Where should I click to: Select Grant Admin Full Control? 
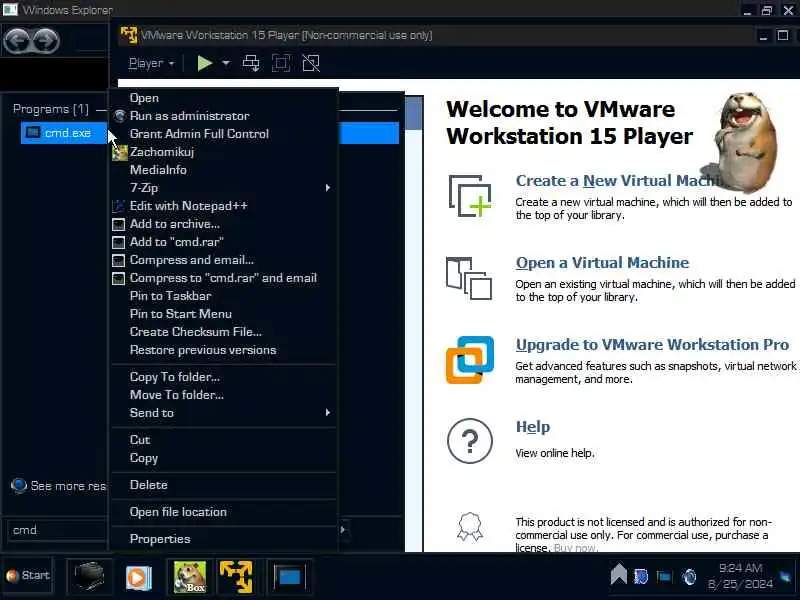[x=224, y=134]
